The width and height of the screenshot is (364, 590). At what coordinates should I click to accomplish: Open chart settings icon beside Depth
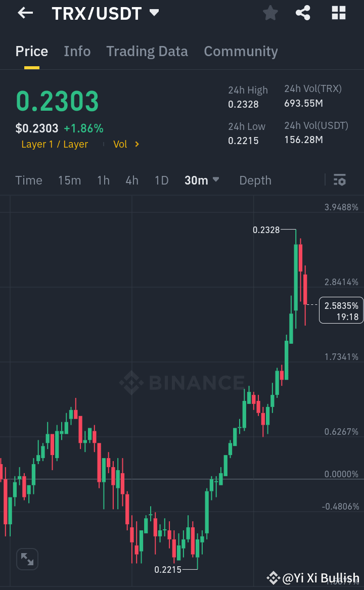[339, 180]
